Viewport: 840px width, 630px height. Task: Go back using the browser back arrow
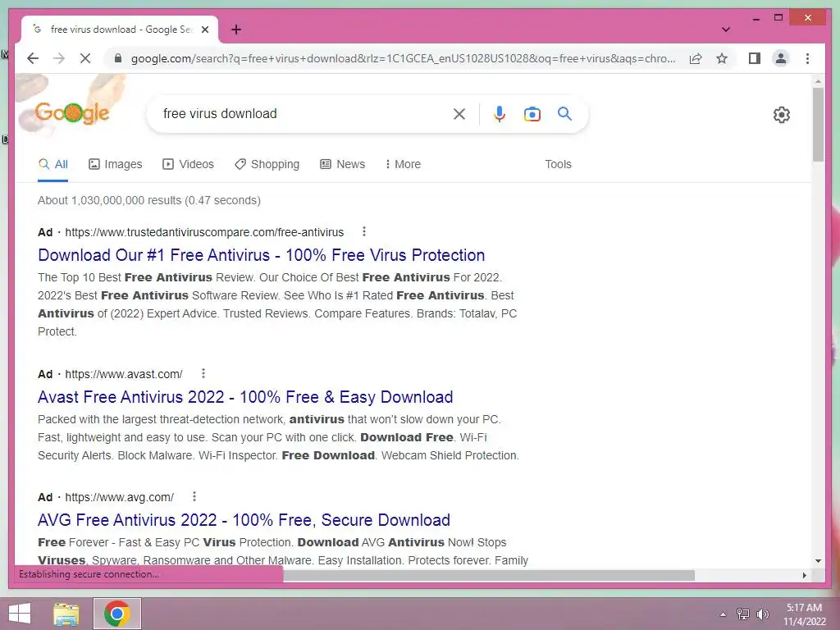[x=33, y=58]
